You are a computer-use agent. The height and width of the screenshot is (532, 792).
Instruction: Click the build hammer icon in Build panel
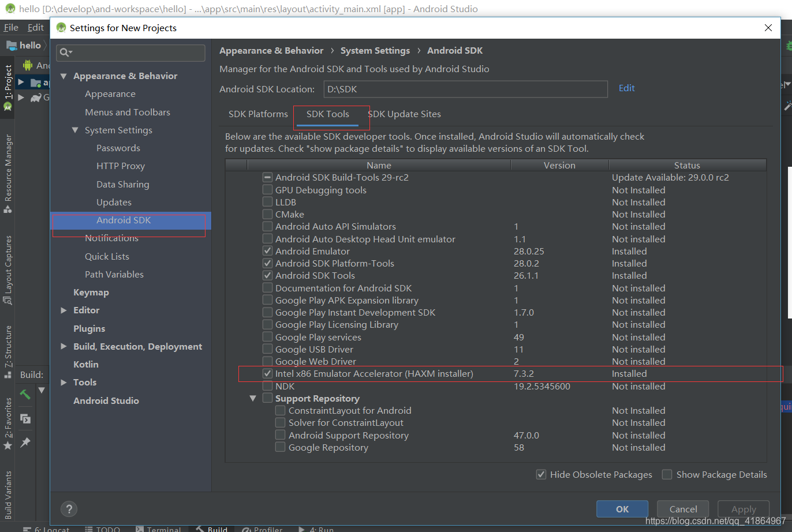(25, 395)
